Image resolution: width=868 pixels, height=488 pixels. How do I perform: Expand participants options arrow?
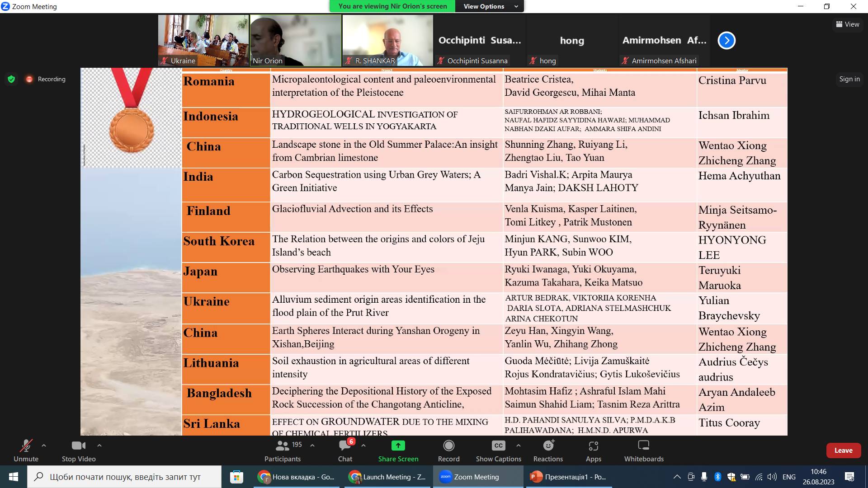coord(312,446)
